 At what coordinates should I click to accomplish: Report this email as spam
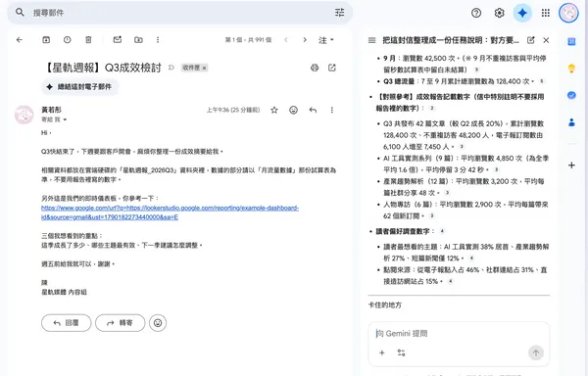coord(67,40)
